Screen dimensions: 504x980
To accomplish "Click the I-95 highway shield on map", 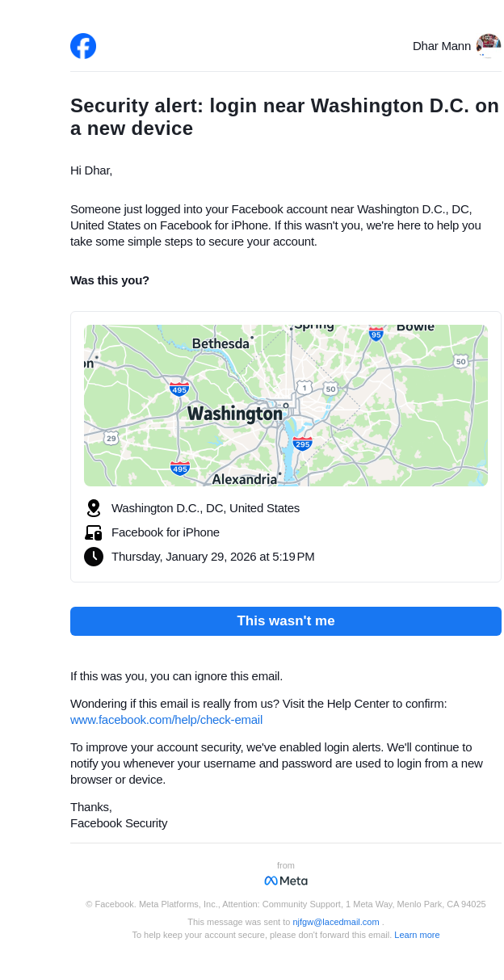I will pos(376,334).
